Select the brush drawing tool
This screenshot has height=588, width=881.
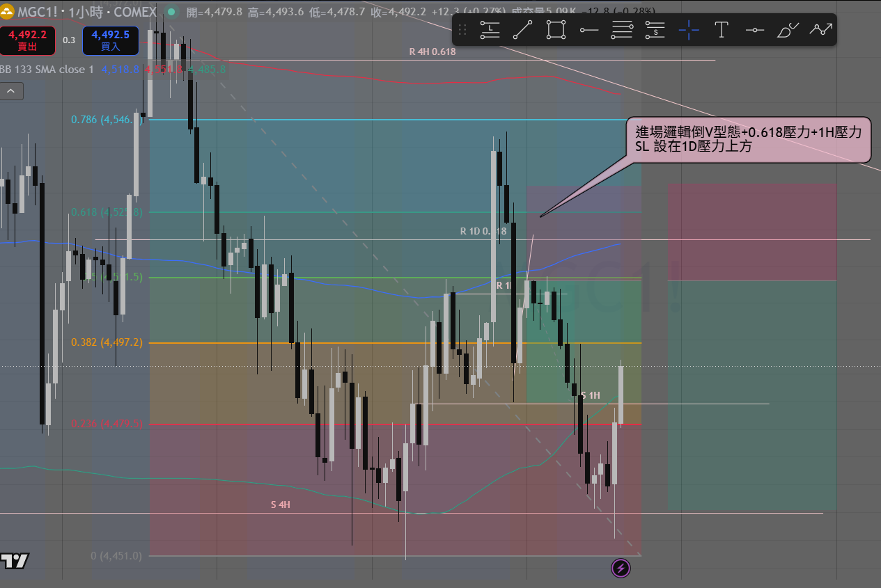coord(788,29)
